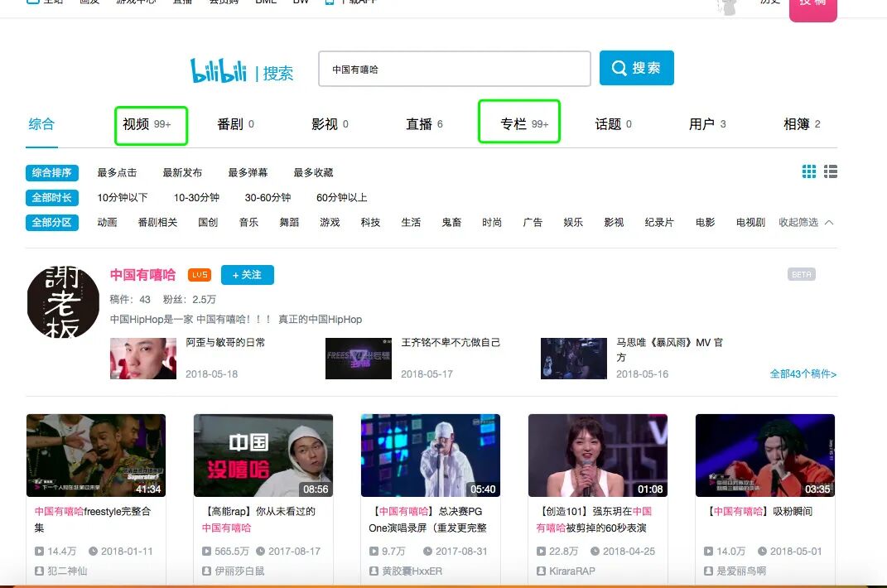887x588 pixels.
Task: Filter duration to 10-30分钟
Action: (x=196, y=197)
